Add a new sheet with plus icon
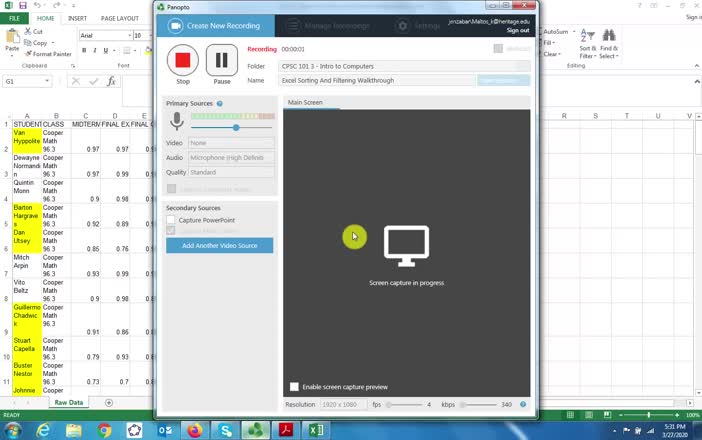Viewport: 702px width, 440px height. 109,402
